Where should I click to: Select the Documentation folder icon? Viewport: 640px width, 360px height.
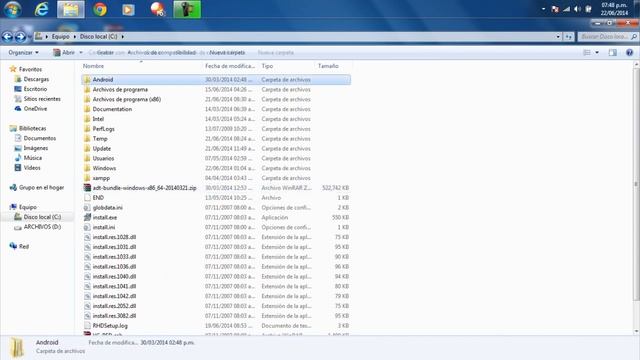point(87,109)
